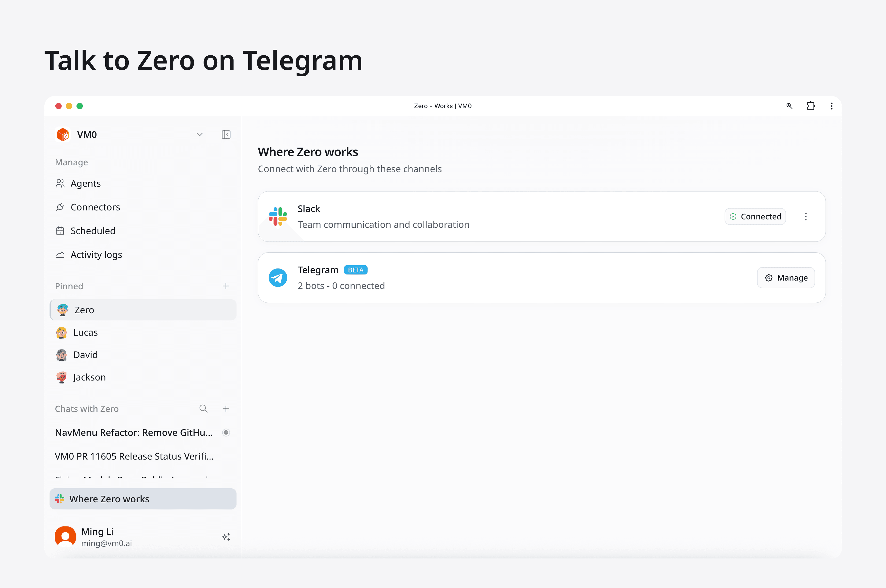The image size is (886, 588).
Task: Go to Activity logs
Action: [96, 255]
